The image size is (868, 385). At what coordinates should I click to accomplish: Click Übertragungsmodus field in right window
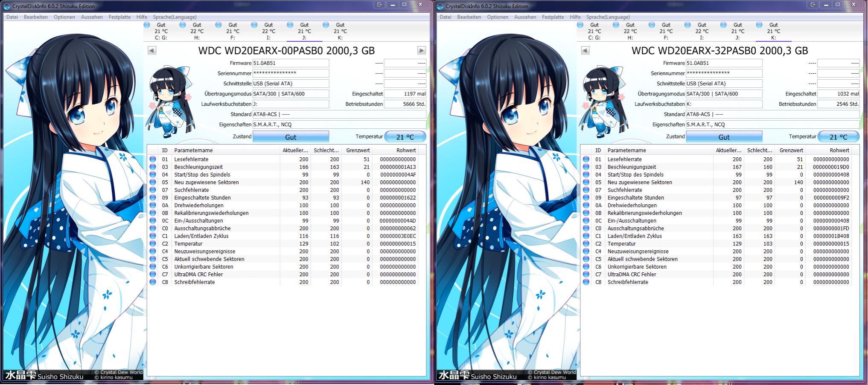tap(724, 94)
